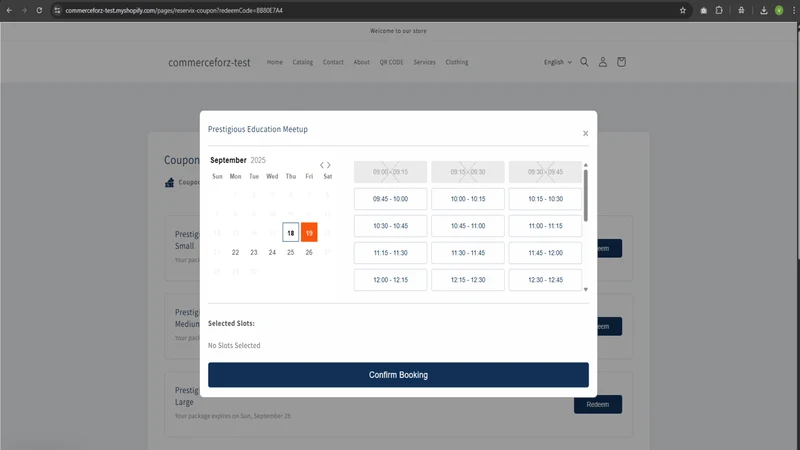The height and width of the screenshot is (450, 800).
Task: Pick the 12:30 - 12:45 slot
Action: tap(545, 280)
